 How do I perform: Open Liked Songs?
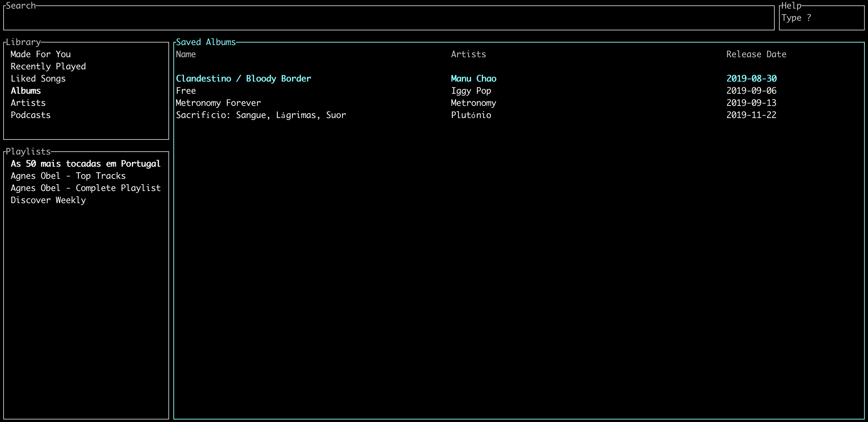point(38,78)
